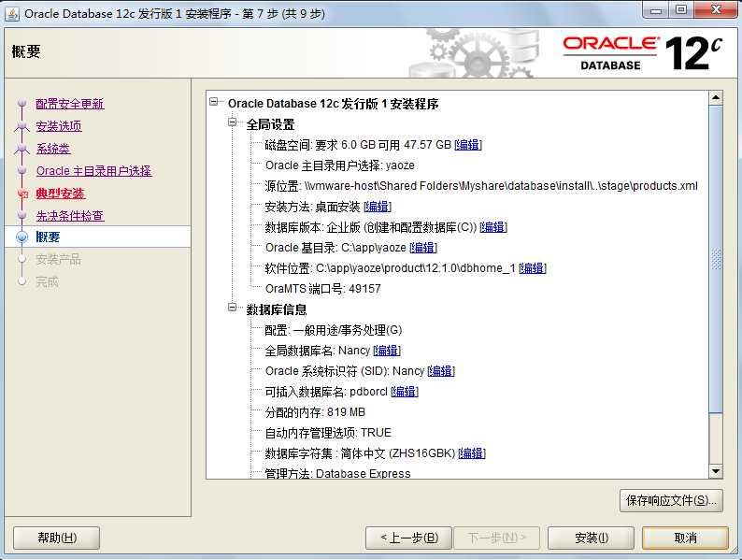Edit the 软件位置 path
Image resolution: width=742 pixels, height=560 pixels.
(x=533, y=268)
